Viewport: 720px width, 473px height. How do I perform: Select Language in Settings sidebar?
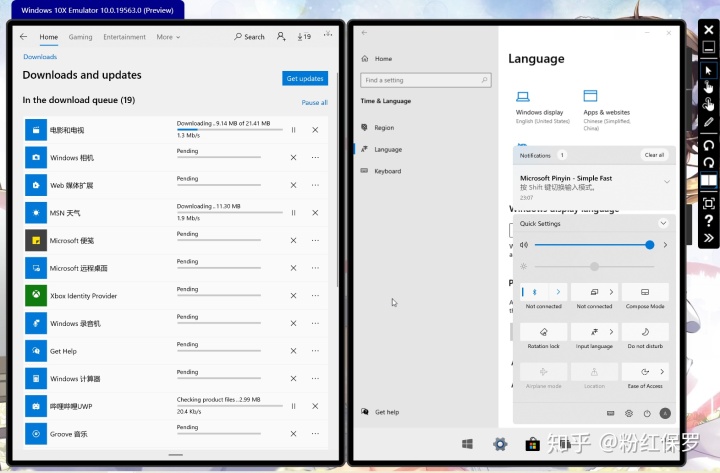coord(382,149)
